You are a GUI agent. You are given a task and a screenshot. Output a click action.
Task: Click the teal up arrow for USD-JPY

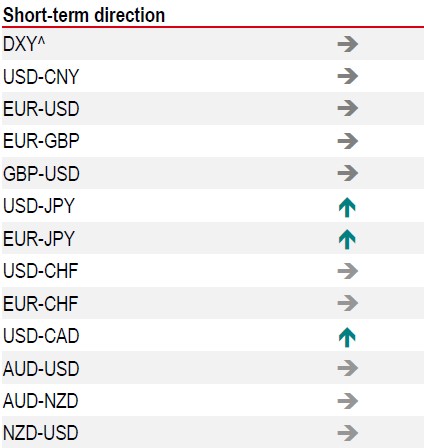pyautogui.click(x=347, y=207)
